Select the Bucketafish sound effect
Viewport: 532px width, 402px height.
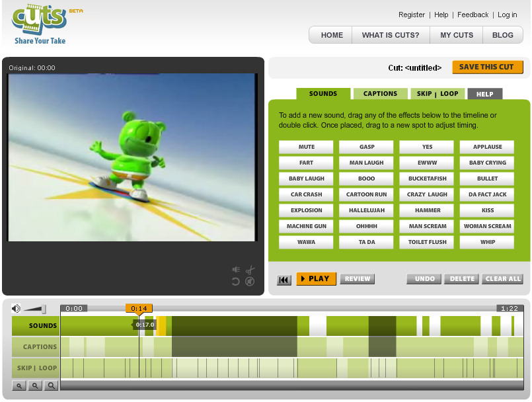[427, 179]
